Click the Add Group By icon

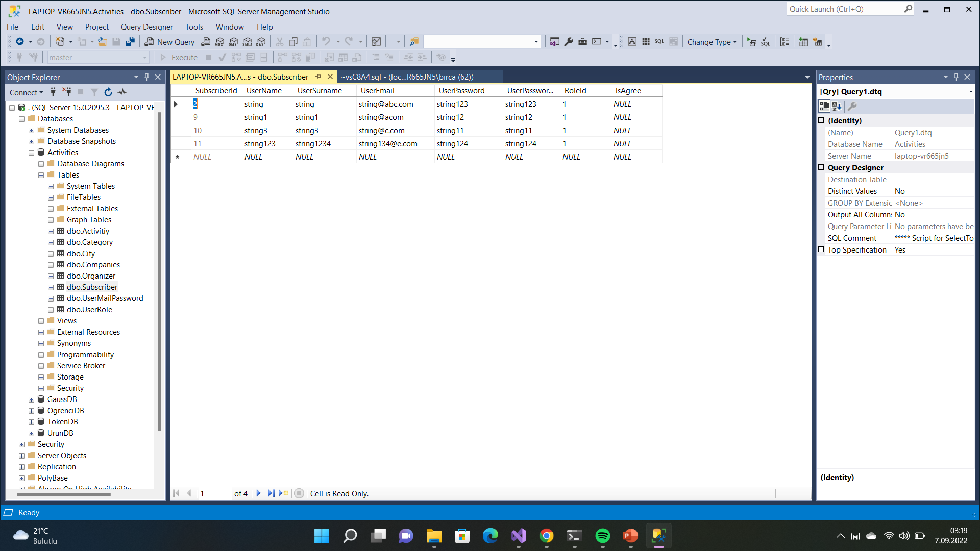point(785,42)
